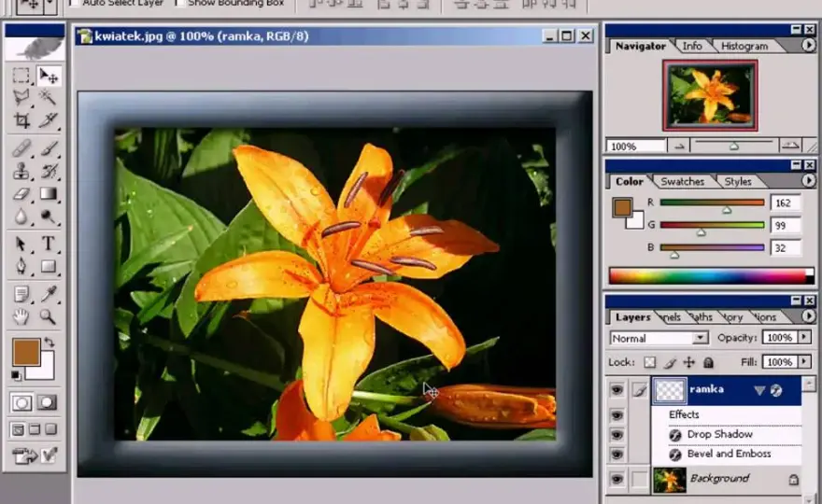Hide the Drop Shadow effect

tap(616, 435)
